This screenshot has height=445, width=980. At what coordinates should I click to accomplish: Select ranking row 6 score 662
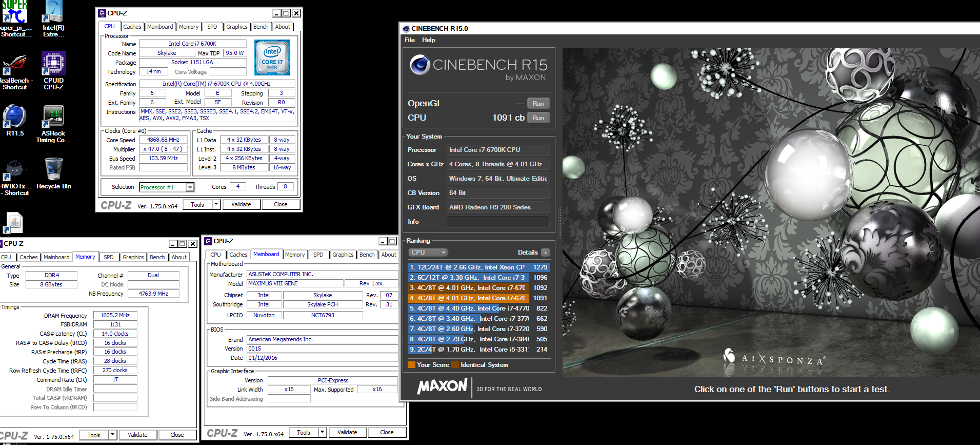click(x=478, y=319)
